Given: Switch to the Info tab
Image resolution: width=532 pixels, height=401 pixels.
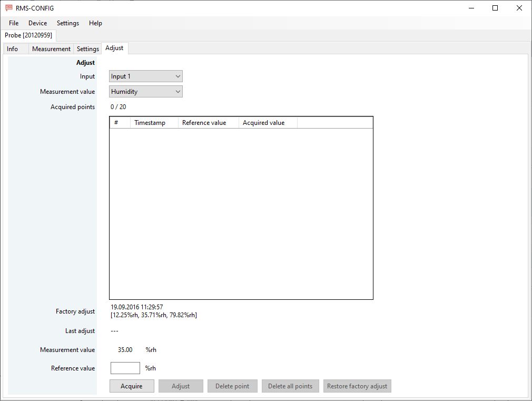Looking at the screenshot, I should [16, 49].
